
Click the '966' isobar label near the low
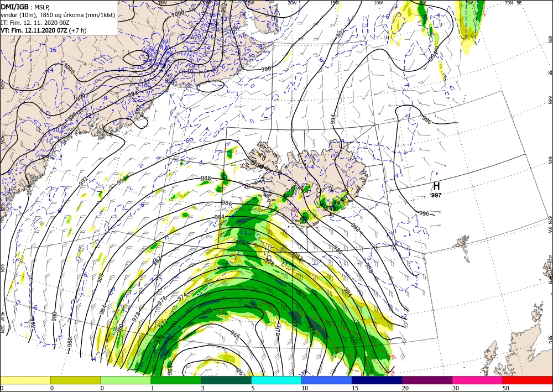(235, 334)
